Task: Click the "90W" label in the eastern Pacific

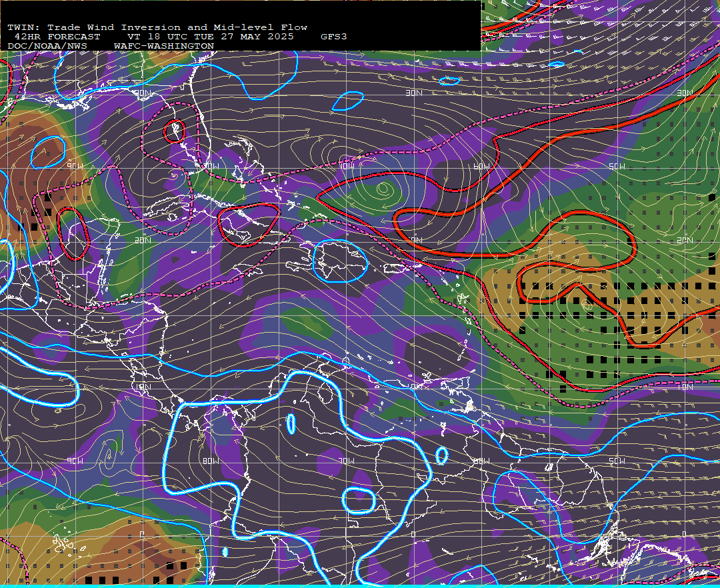Action: point(75,461)
